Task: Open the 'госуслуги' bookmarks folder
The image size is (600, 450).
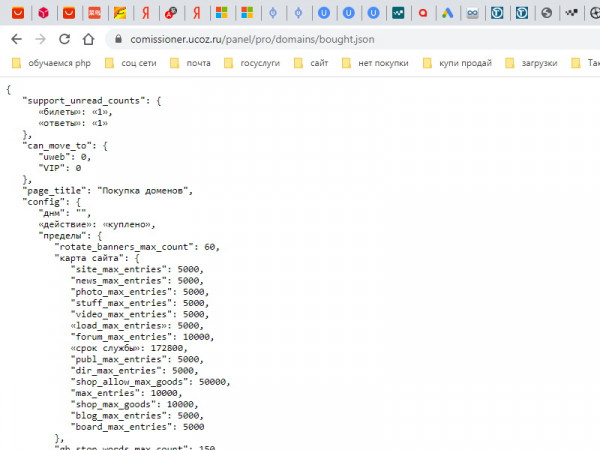Action: point(252,63)
